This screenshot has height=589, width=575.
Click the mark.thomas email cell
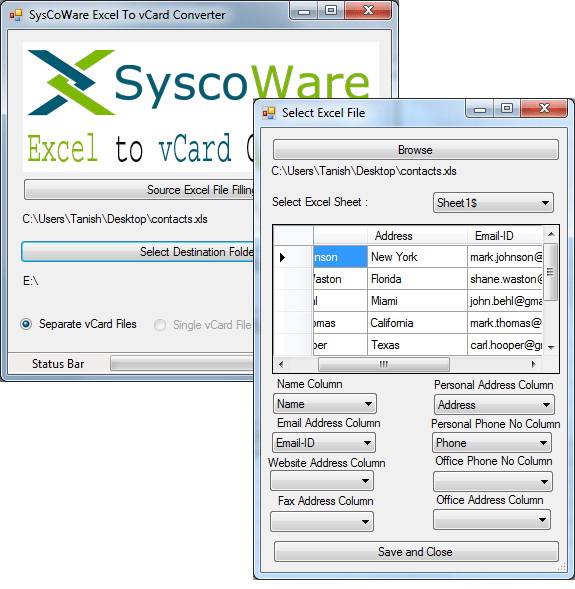pyautogui.click(x=504, y=323)
